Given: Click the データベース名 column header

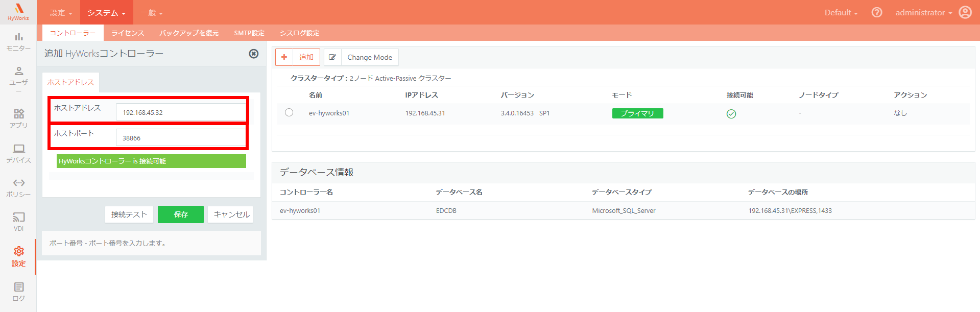Looking at the screenshot, I should (459, 192).
